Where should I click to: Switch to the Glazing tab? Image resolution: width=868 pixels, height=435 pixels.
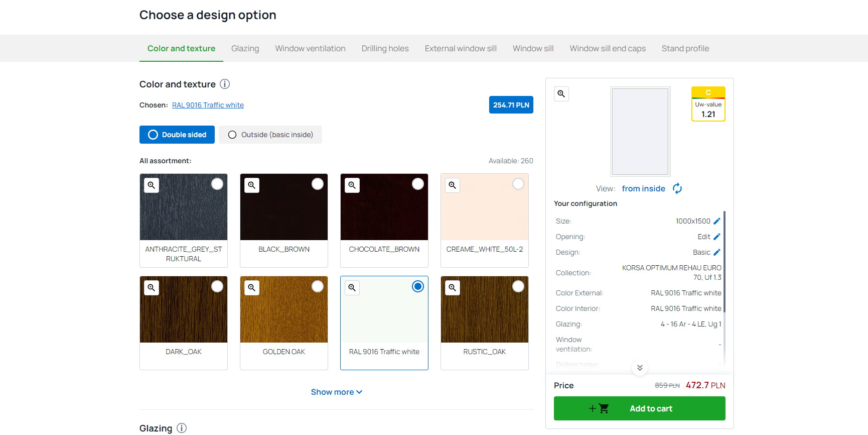245,49
